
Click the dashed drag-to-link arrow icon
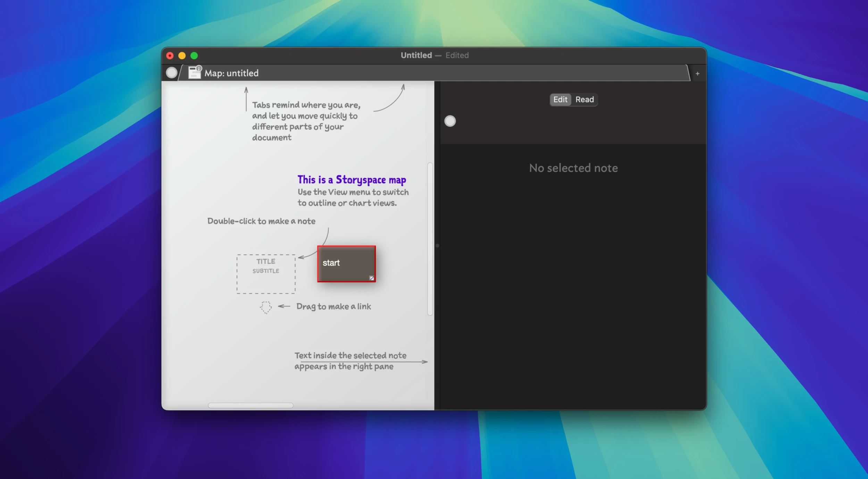(x=266, y=307)
